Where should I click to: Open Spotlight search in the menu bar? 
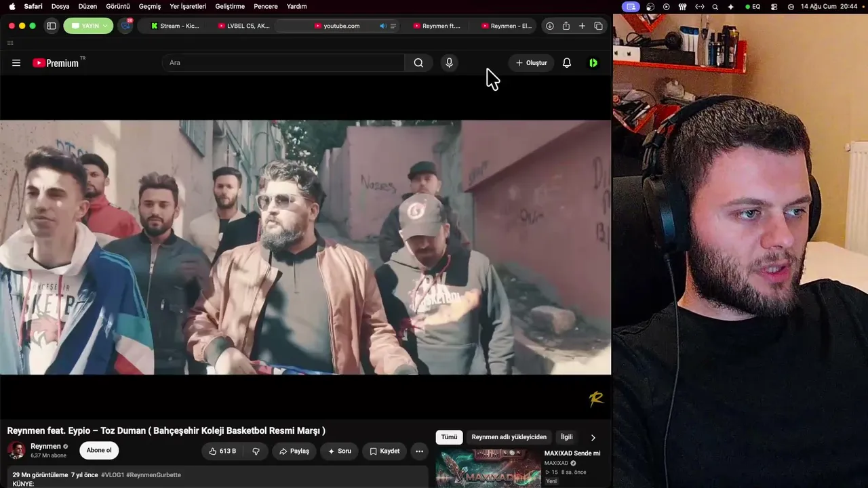point(715,7)
